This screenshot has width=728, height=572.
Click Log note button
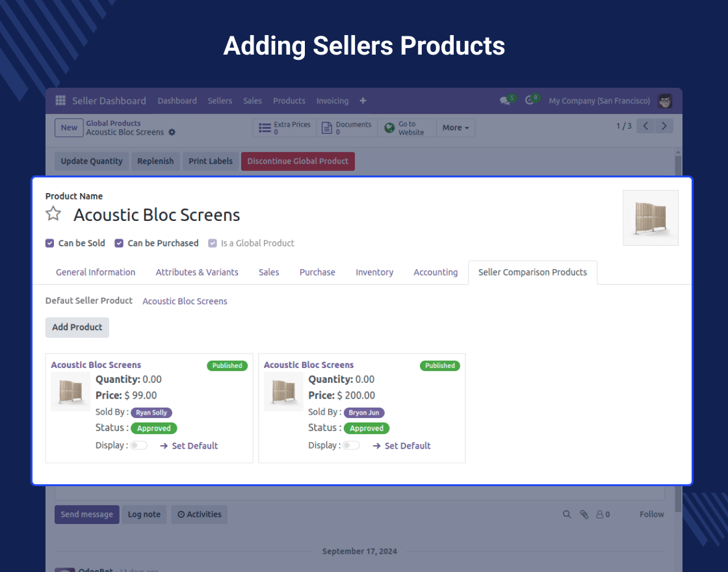144,514
